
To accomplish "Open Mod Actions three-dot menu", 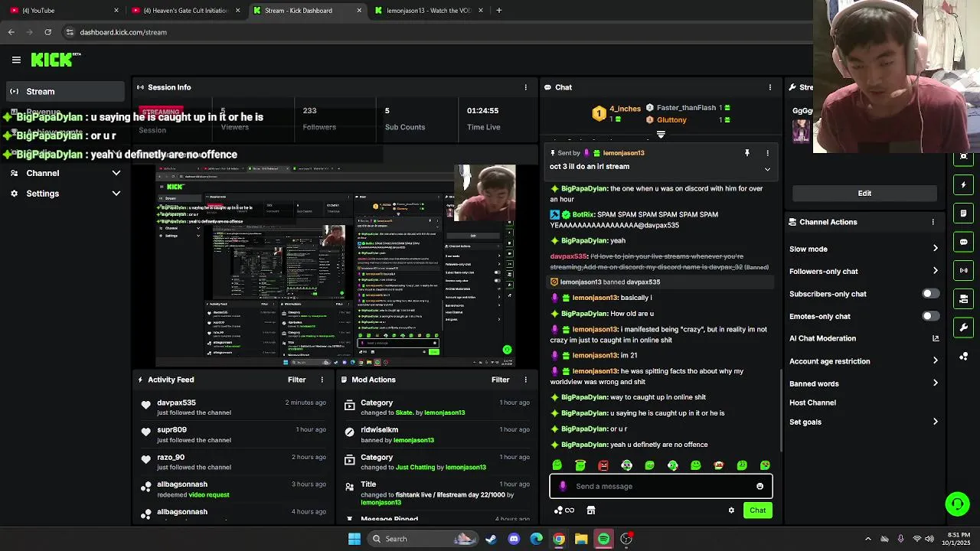I will [x=525, y=380].
